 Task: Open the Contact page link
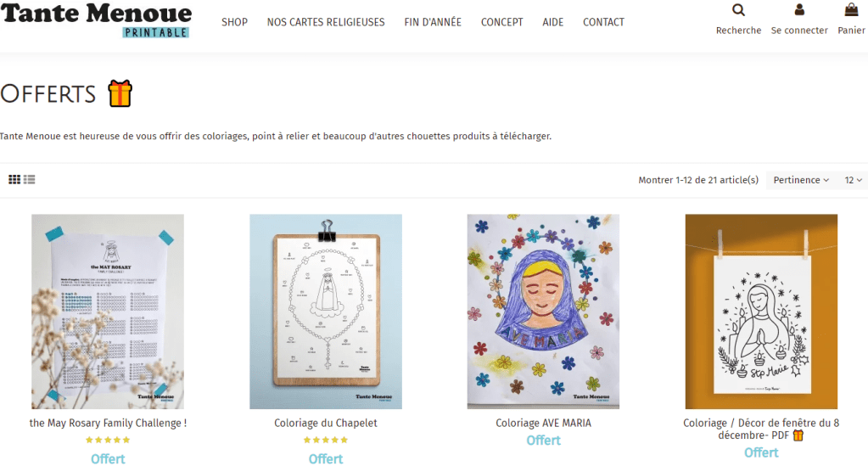click(x=603, y=22)
